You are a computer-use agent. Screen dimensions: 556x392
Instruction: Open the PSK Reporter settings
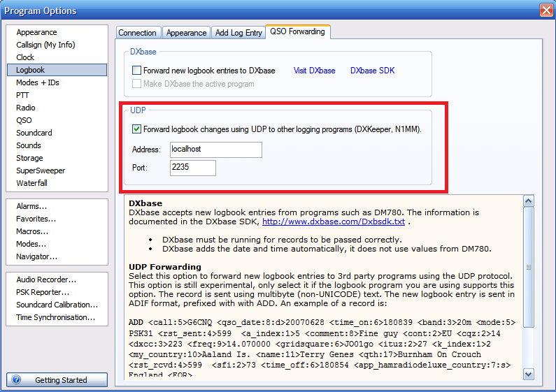point(43,292)
